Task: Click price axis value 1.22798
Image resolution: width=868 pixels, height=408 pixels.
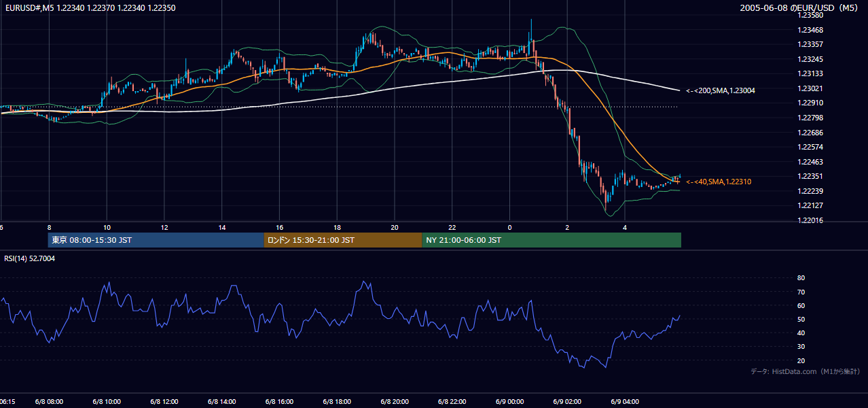Action: pos(810,118)
